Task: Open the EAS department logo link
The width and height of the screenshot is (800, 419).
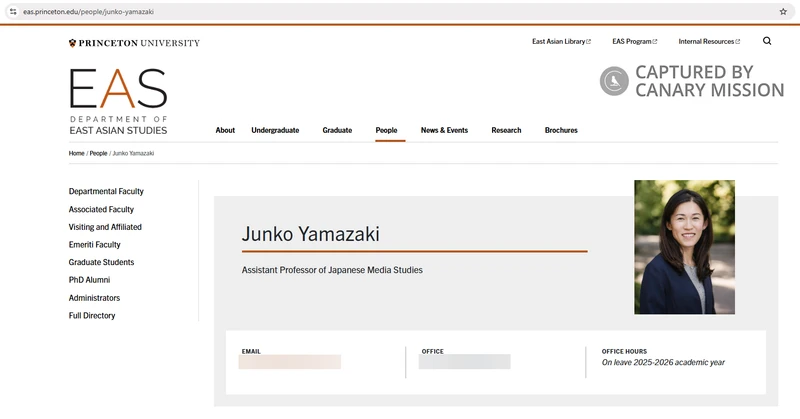Action: click(x=118, y=102)
